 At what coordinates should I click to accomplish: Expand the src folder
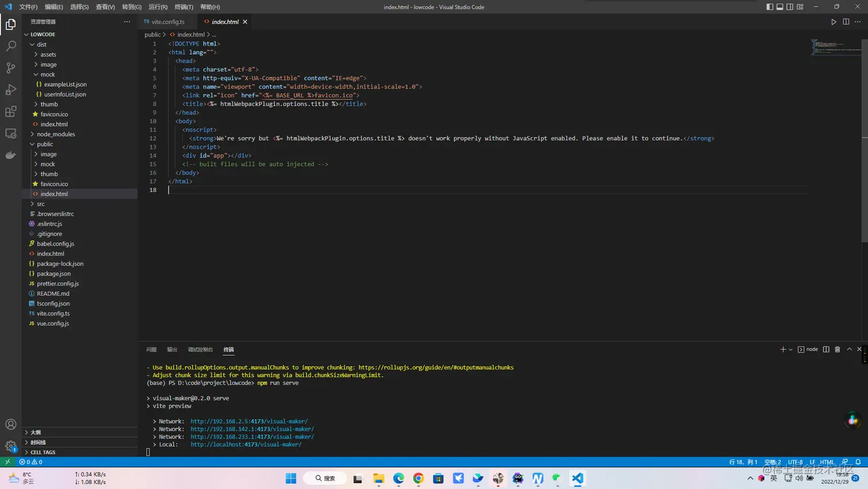click(x=41, y=204)
